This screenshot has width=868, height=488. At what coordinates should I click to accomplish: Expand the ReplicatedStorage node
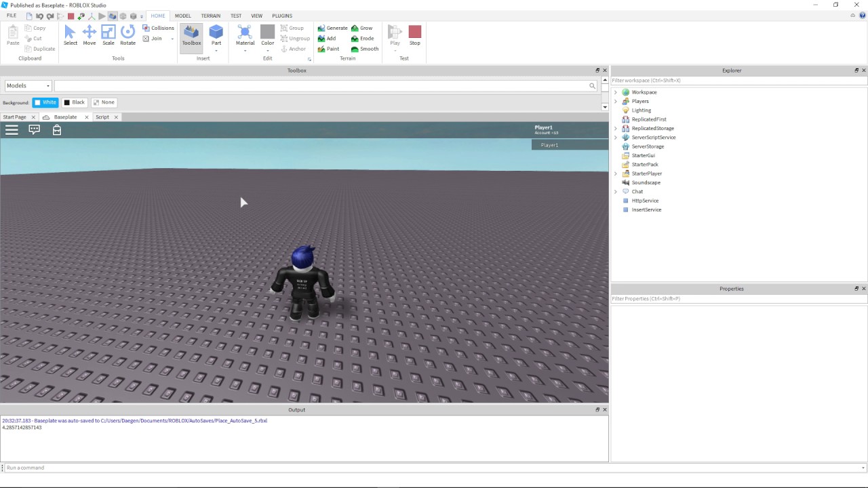click(616, 128)
